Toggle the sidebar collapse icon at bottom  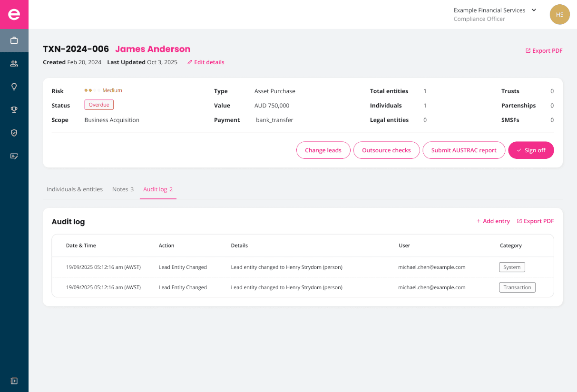point(14,381)
